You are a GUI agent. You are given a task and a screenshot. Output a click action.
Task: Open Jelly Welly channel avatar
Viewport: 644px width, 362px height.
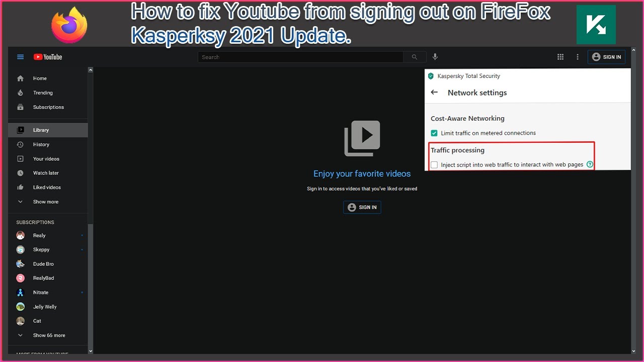pos(20,307)
